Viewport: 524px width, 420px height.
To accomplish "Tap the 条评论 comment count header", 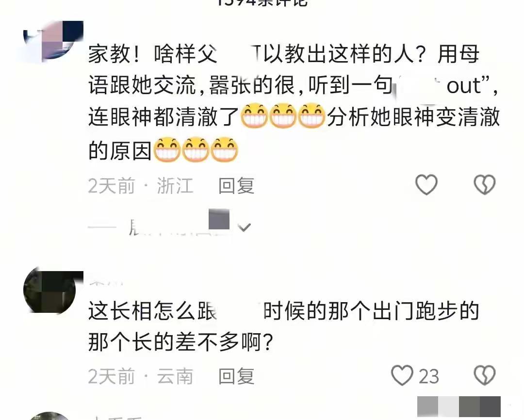I will [262, 3].
